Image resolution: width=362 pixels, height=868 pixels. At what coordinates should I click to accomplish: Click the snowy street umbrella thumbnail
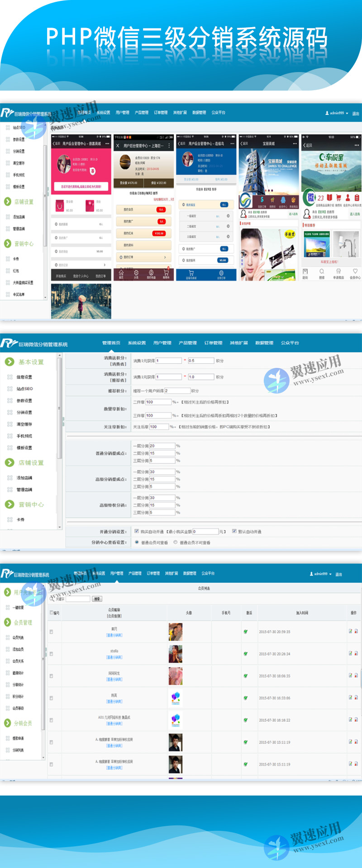[81, 302]
